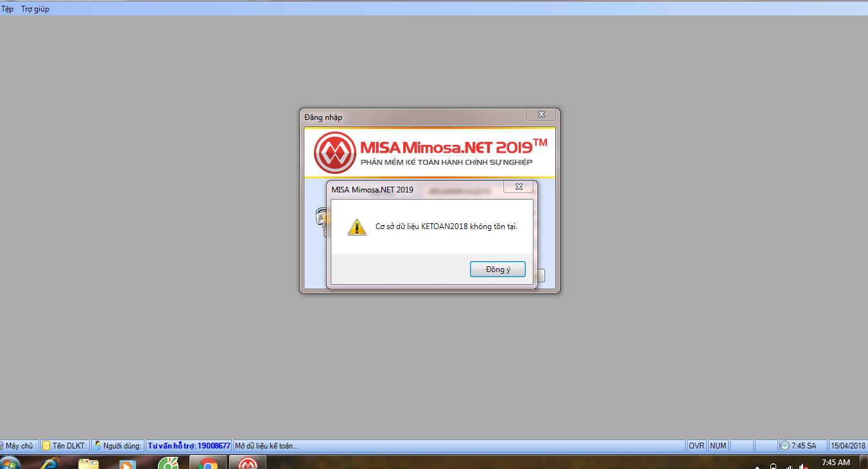
Task: Click the error message about KETOAN2018
Action: tap(446, 226)
